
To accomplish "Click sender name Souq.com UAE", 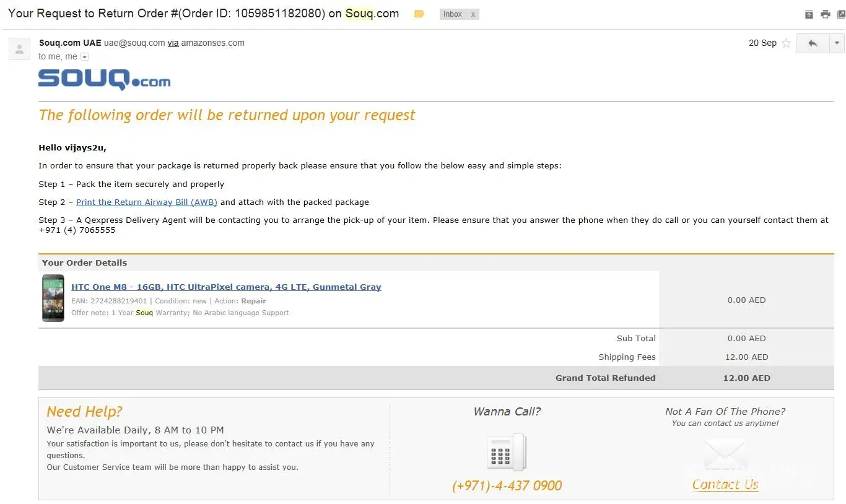I will pos(70,43).
